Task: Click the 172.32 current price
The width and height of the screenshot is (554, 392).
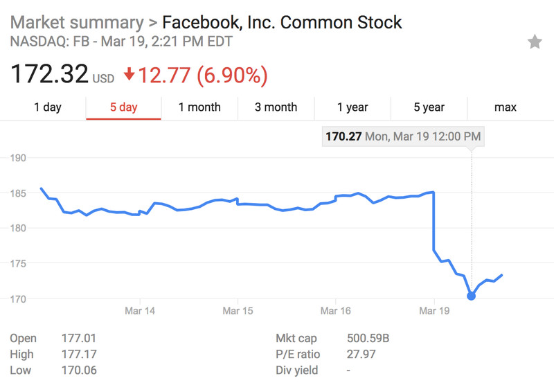Action: coord(49,74)
